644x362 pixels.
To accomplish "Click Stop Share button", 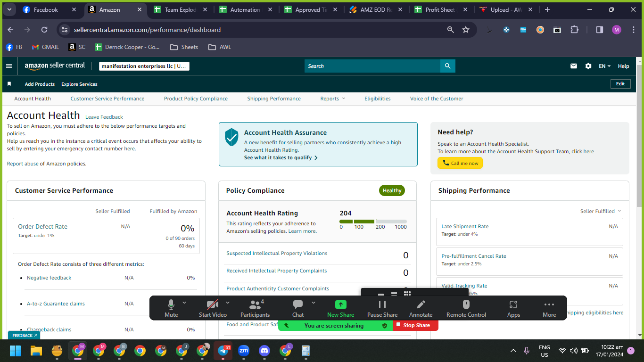I will pos(415,325).
